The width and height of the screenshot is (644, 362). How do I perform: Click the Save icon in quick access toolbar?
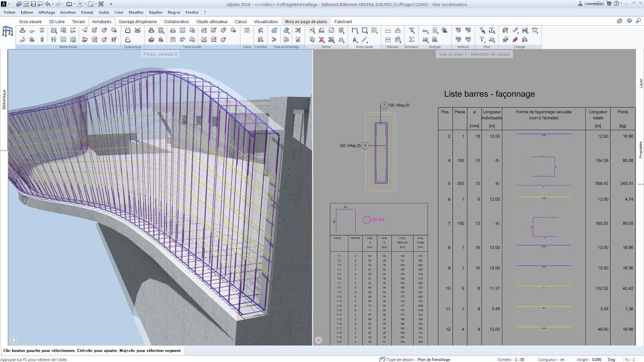[33, 4]
